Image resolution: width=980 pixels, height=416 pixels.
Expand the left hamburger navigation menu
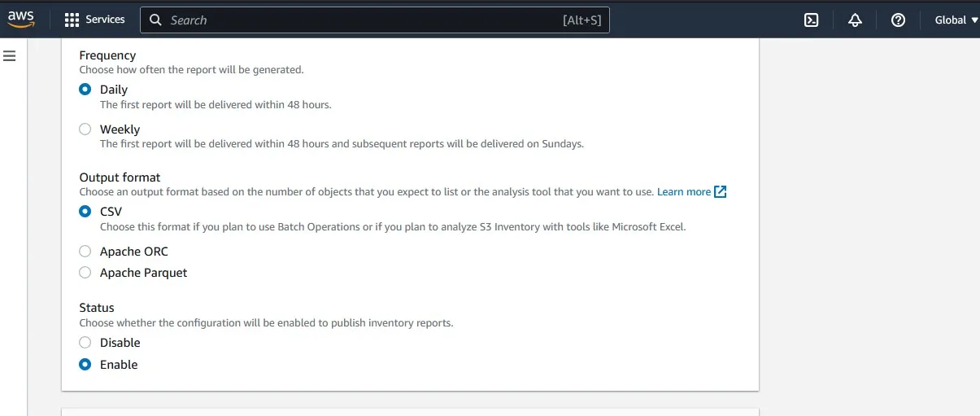pos(10,56)
